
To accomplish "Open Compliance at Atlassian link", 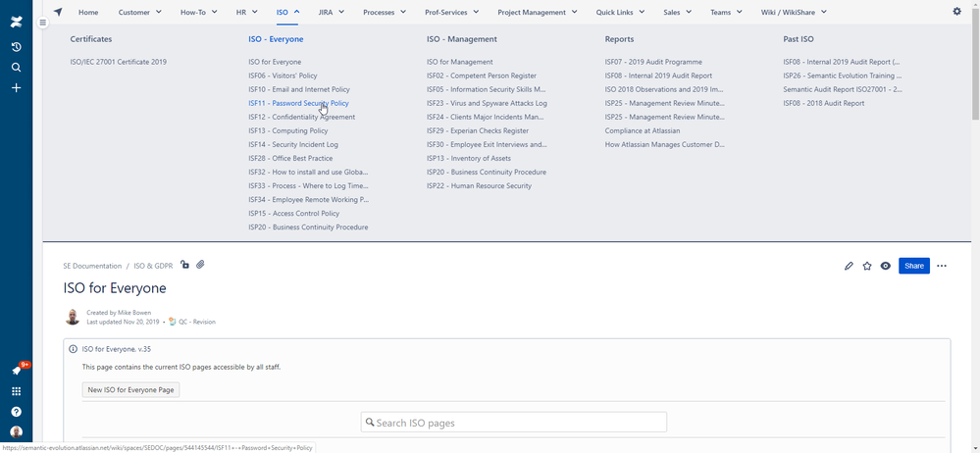I will (x=642, y=130).
